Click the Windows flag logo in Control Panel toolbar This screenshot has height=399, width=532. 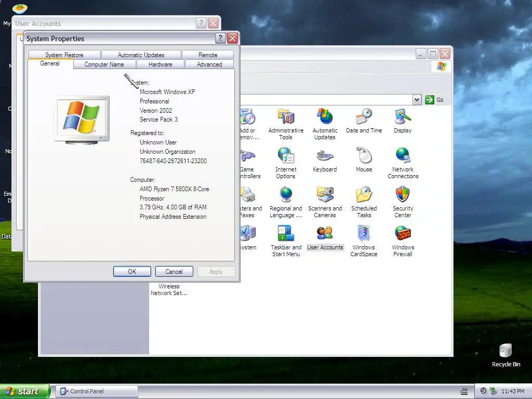441,66
